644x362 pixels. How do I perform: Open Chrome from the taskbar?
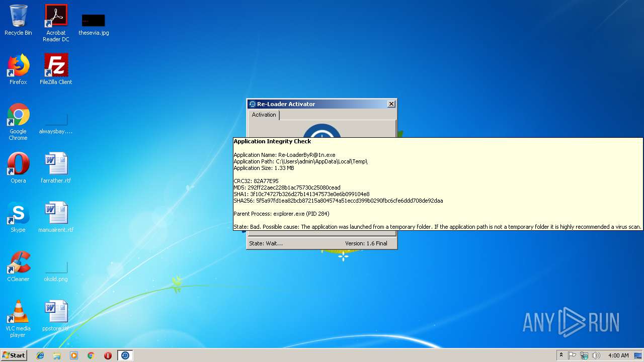tap(91, 355)
